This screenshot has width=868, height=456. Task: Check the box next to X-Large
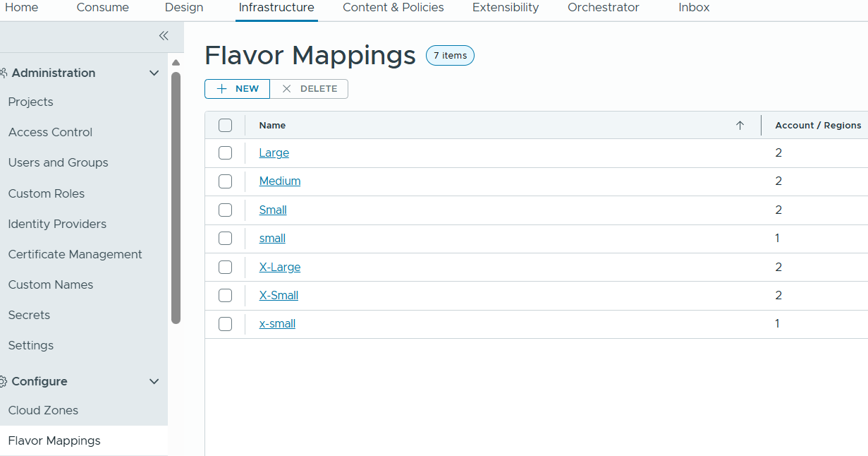[x=225, y=267]
